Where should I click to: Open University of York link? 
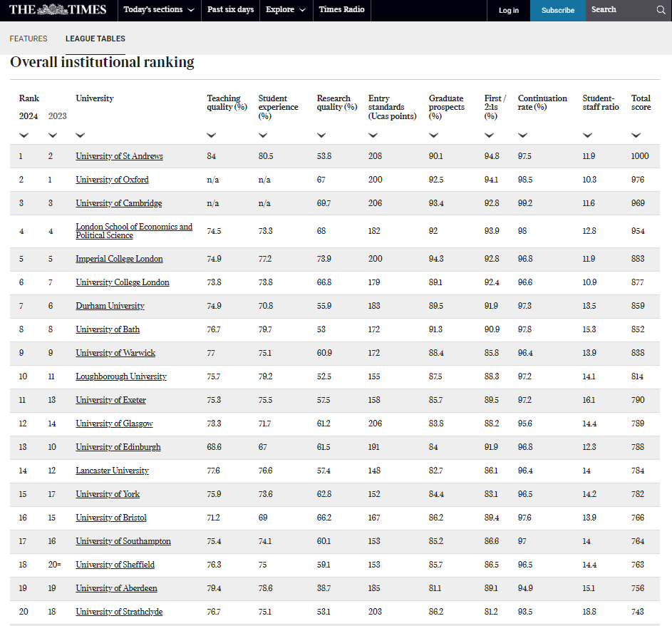108,494
